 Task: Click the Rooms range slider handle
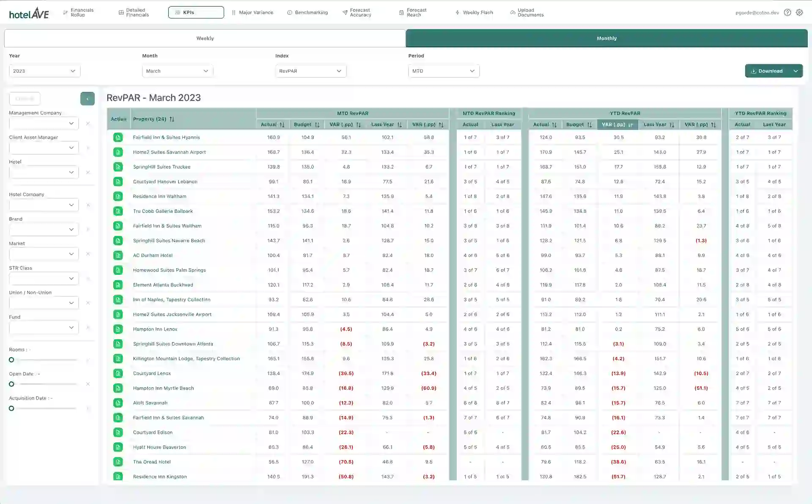click(11, 360)
